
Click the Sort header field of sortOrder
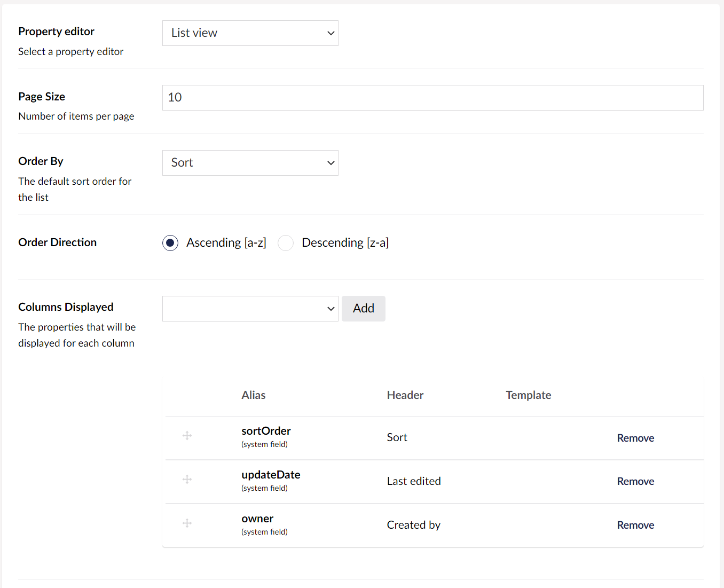coord(397,437)
